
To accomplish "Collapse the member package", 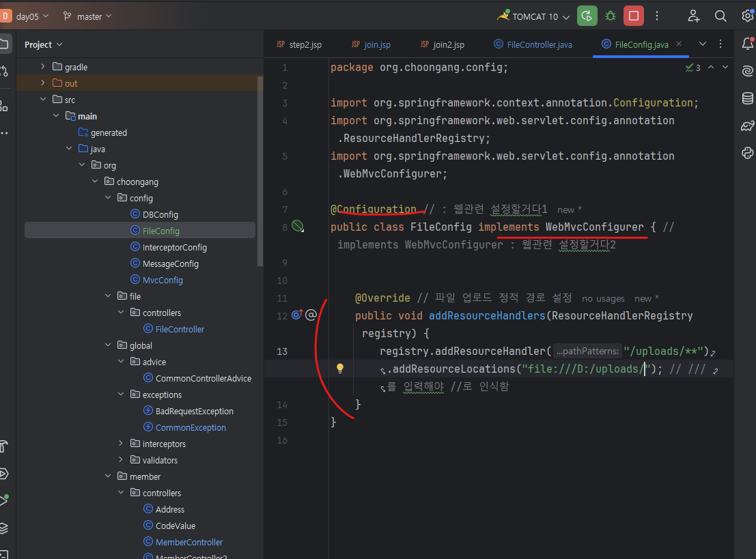I will point(108,476).
